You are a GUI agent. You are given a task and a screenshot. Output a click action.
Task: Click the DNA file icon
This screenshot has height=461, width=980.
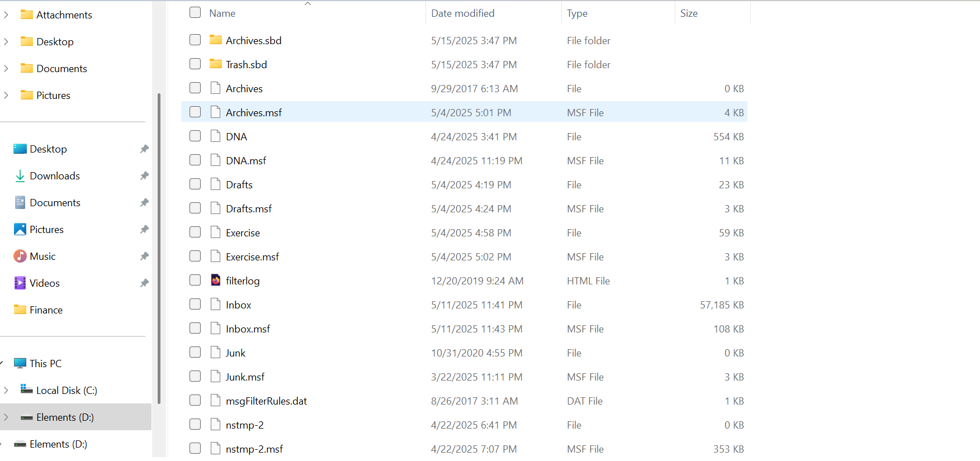[x=216, y=136]
